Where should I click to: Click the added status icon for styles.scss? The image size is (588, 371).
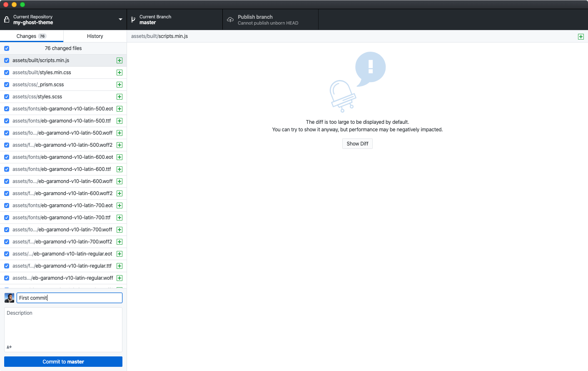tap(120, 97)
